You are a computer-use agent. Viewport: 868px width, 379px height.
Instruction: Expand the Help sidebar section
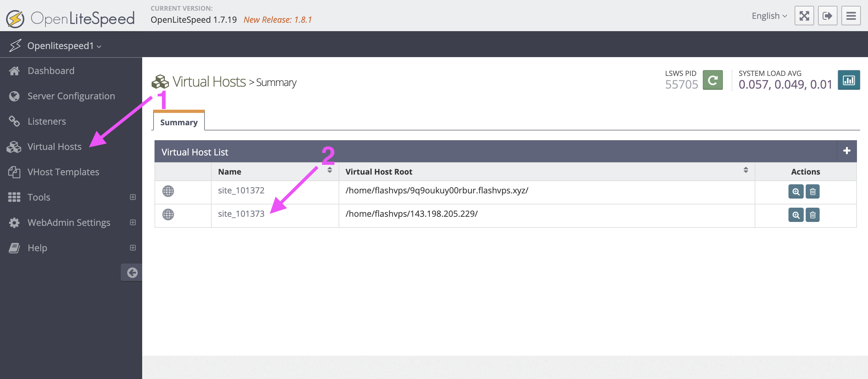click(x=132, y=248)
